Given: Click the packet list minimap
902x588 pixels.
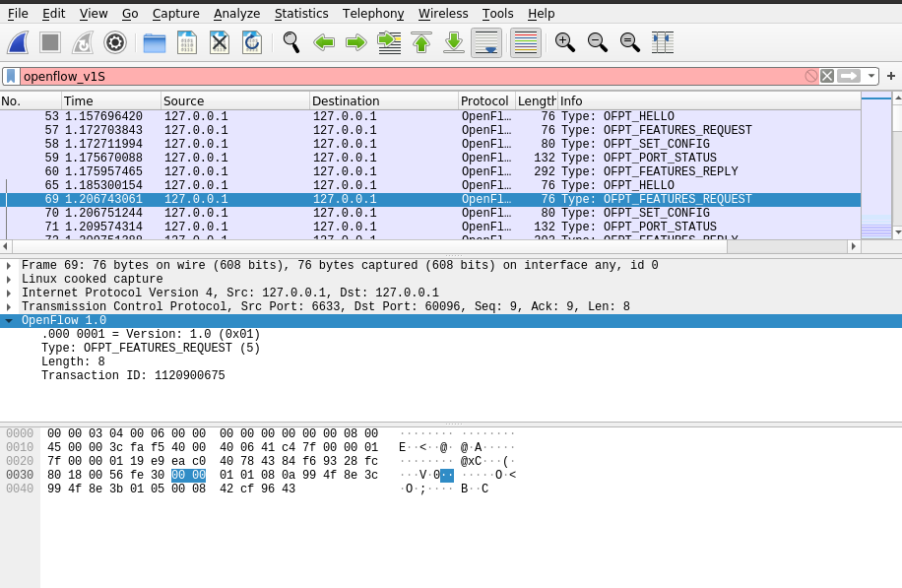Looking at the screenshot, I should [876, 165].
